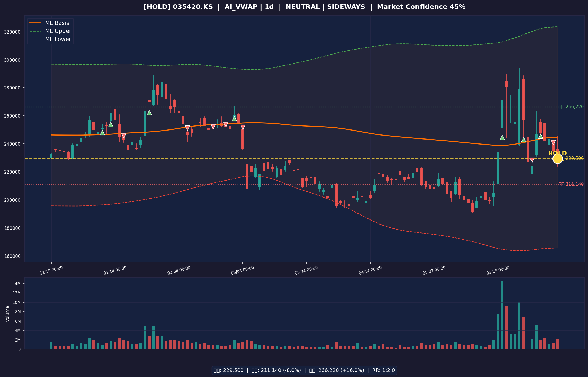Click the 320000 price axis label

13,32
